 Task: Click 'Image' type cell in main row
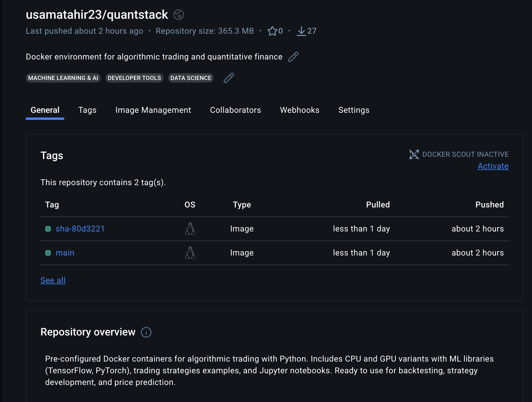pos(242,253)
